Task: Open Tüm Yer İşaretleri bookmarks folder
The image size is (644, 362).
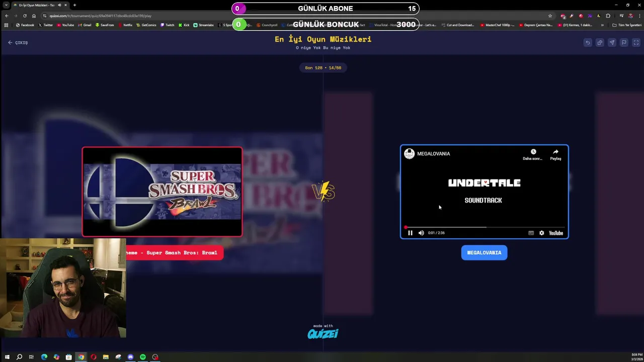Action: (627, 25)
